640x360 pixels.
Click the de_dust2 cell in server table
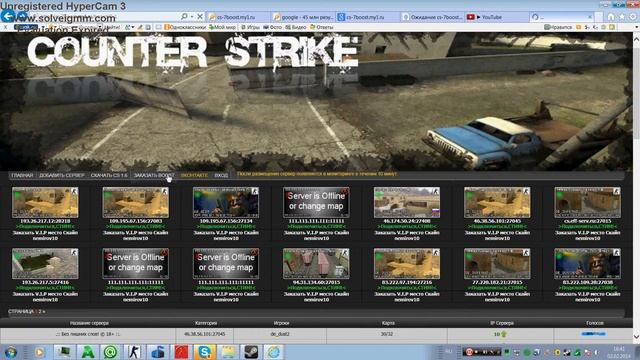coord(280,334)
